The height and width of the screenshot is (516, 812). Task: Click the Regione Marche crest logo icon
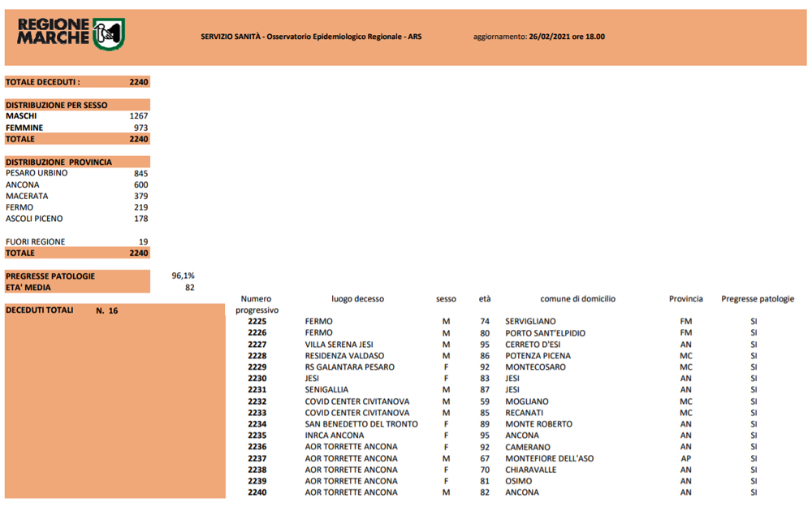pos(109,34)
